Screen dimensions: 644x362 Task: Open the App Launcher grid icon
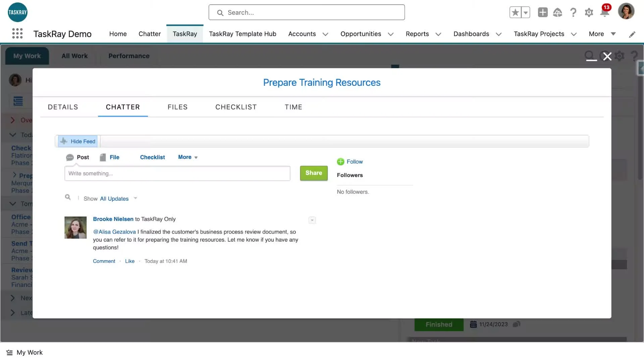17,34
